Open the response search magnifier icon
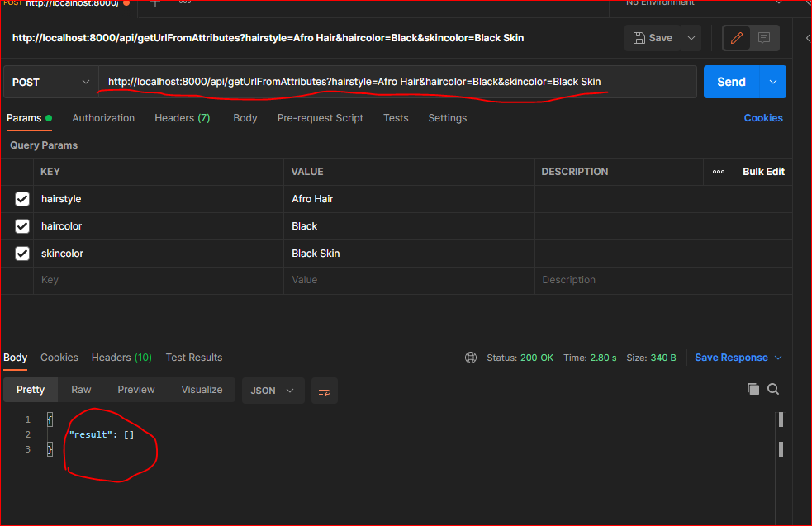812x526 pixels. point(773,389)
